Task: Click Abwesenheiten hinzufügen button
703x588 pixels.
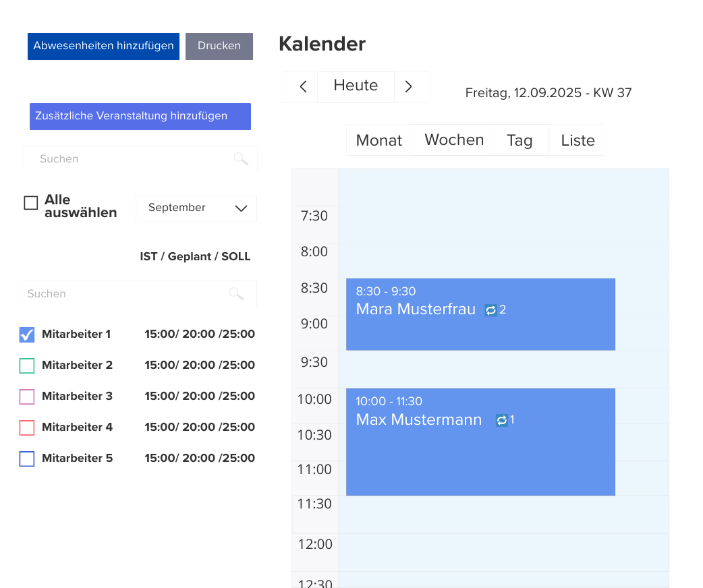Action: click(x=104, y=46)
